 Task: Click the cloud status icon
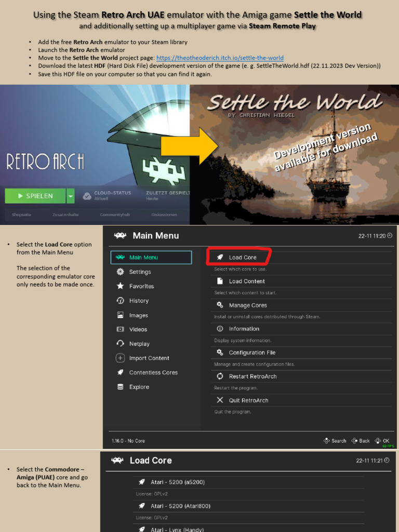tap(87, 196)
